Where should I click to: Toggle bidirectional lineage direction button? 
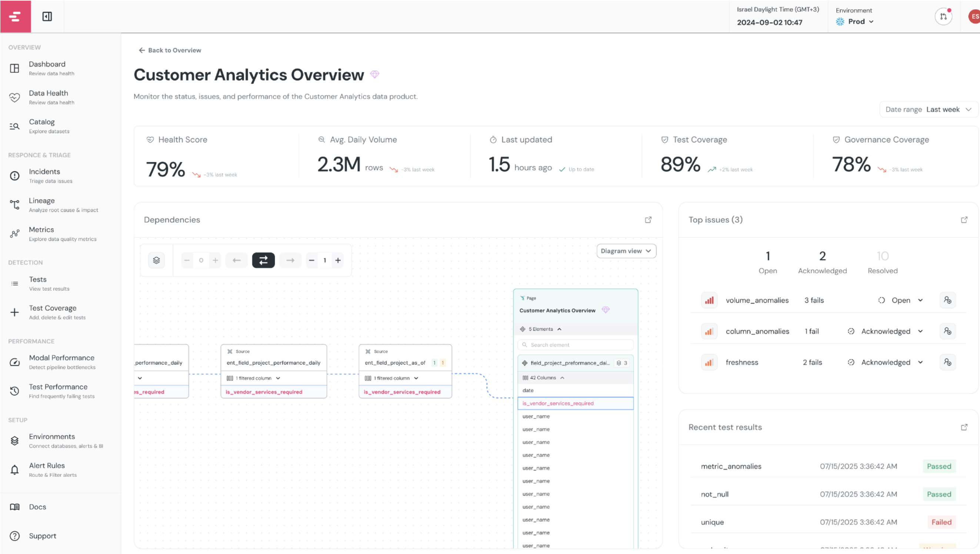pos(263,260)
